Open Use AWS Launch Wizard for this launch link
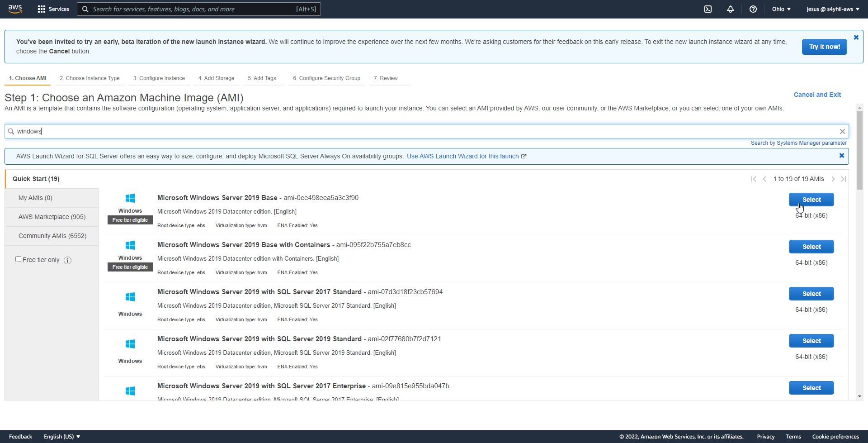 click(466, 156)
